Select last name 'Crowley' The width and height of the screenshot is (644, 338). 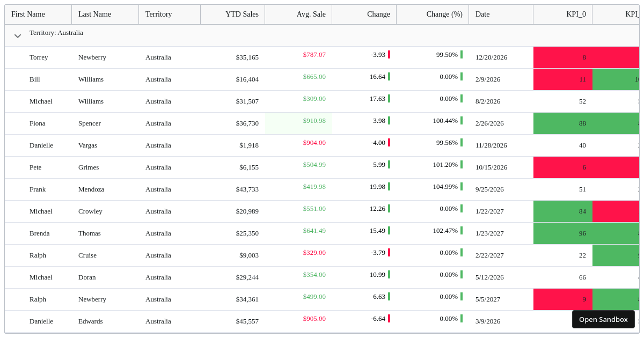pos(90,211)
